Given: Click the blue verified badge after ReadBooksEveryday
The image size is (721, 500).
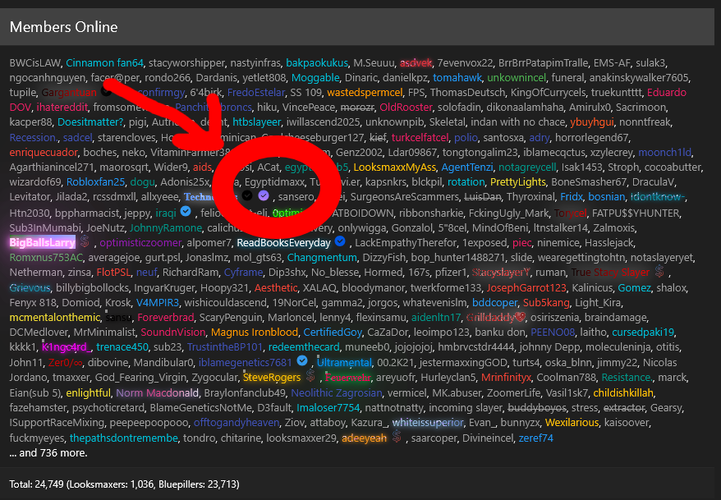Looking at the screenshot, I should [340, 243].
